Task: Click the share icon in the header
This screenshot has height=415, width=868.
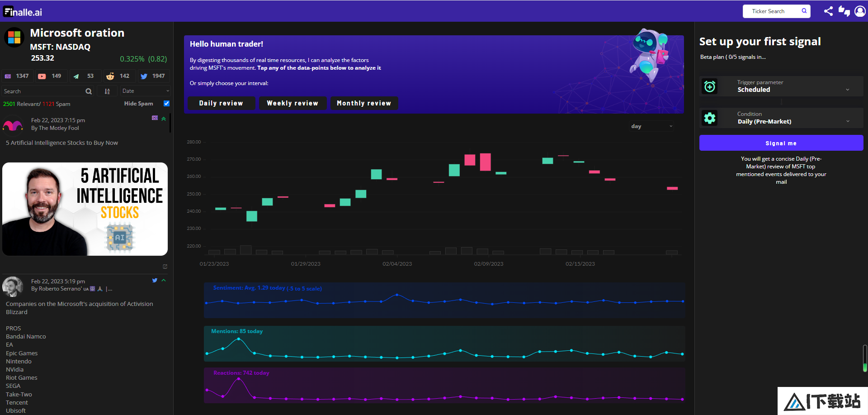Action: tap(828, 11)
